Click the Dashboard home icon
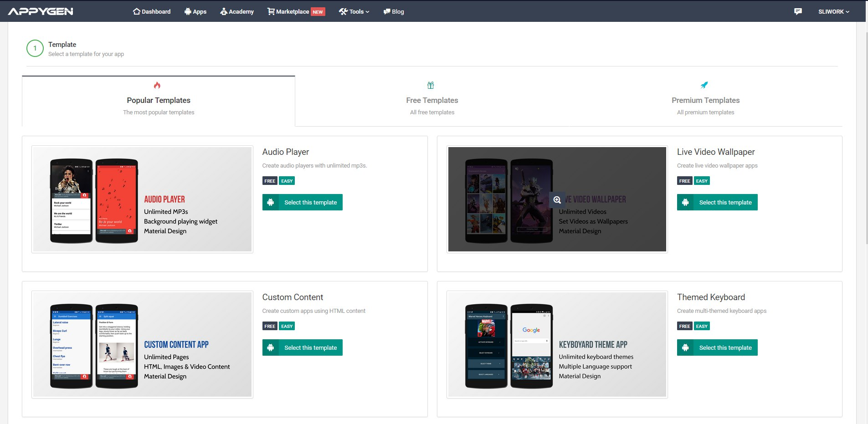This screenshot has width=868, height=424. (x=136, y=11)
